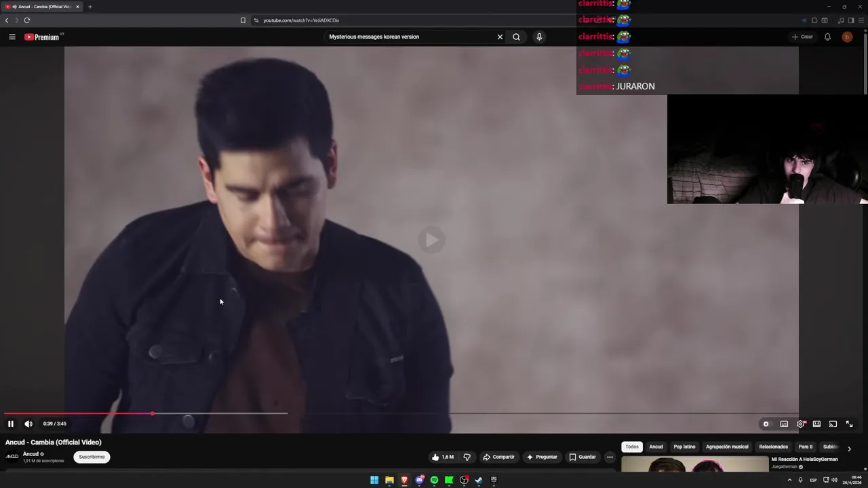Click the Preguntar ask button
This screenshot has height=488, width=868.
coord(542,457)
